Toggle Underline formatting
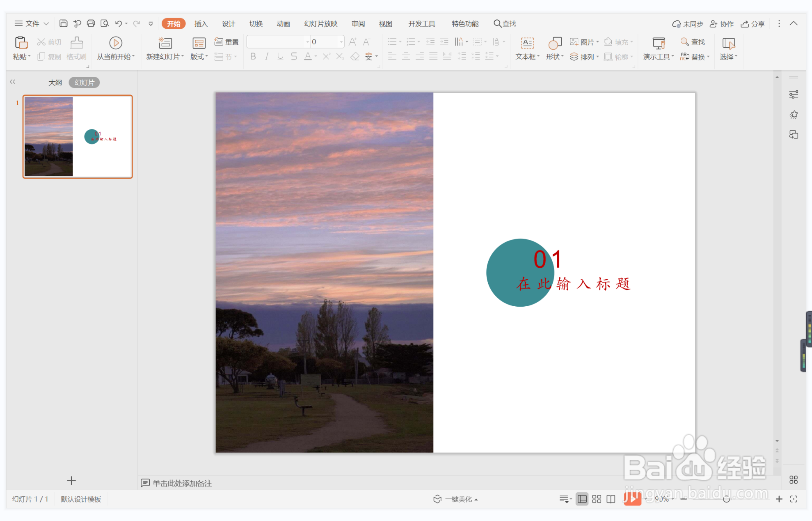Screen dimensions: 812x521 point(280,57)
